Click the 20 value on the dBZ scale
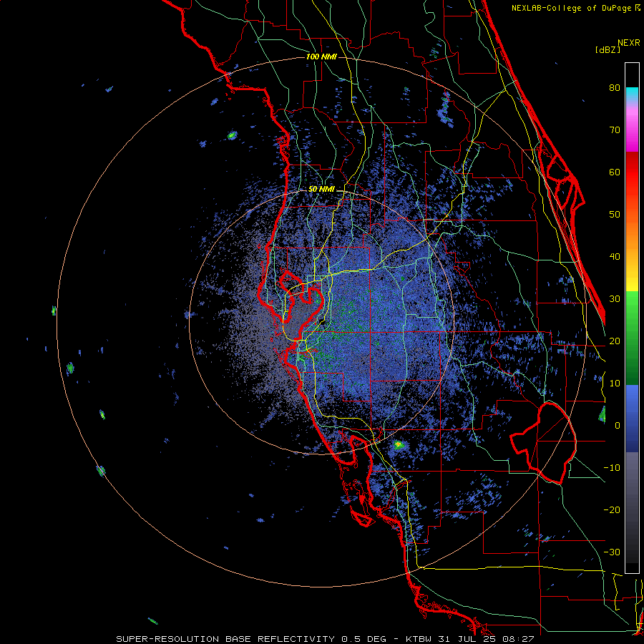The image size is (644, 644). click(x=615, y=341)
